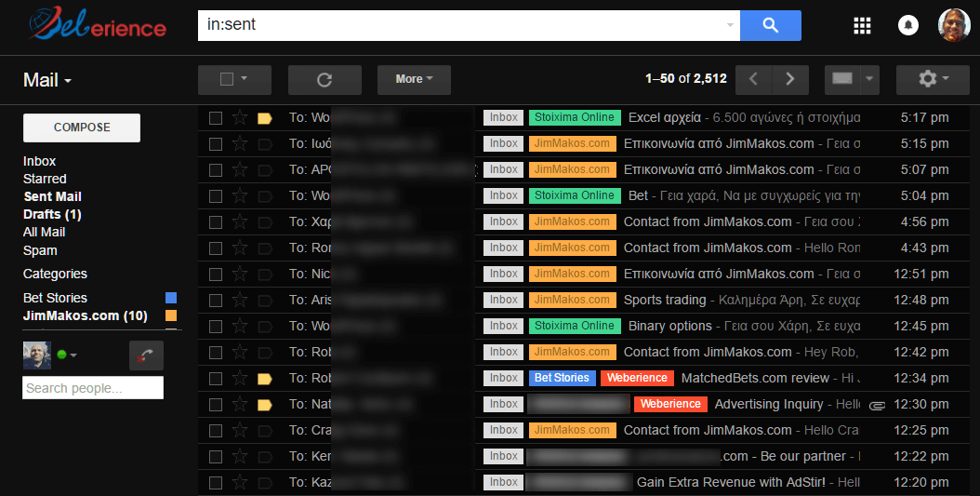This screenshot has width=980, height=496.
Task: Toggle importance marker on Advertising Inquiry
Action: 265,406
